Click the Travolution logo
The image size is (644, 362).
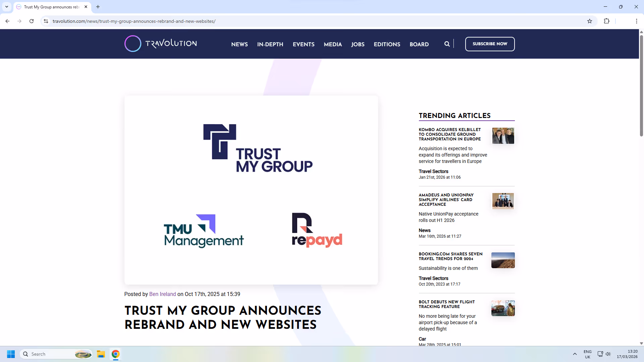pyautogui.click(x=160, y=43)
